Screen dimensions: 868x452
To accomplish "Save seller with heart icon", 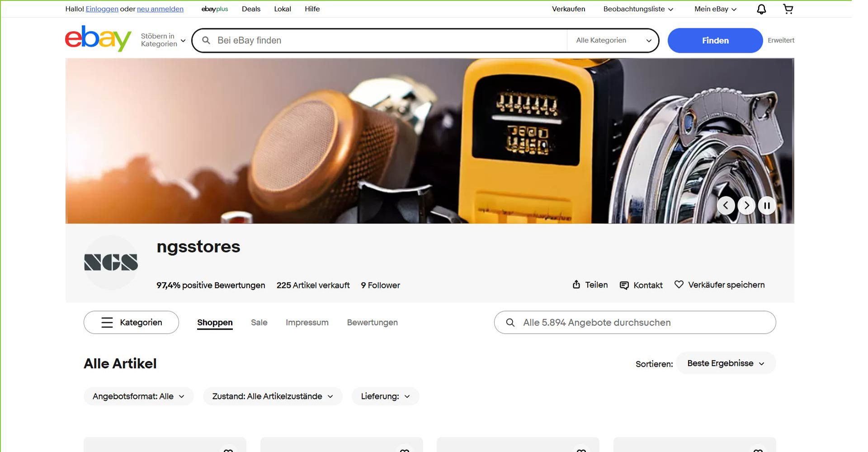I will [679, 285].
